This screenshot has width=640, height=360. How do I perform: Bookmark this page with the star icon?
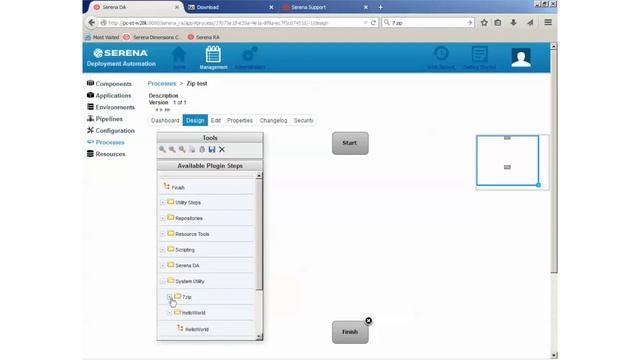click(x=484, y=23)
